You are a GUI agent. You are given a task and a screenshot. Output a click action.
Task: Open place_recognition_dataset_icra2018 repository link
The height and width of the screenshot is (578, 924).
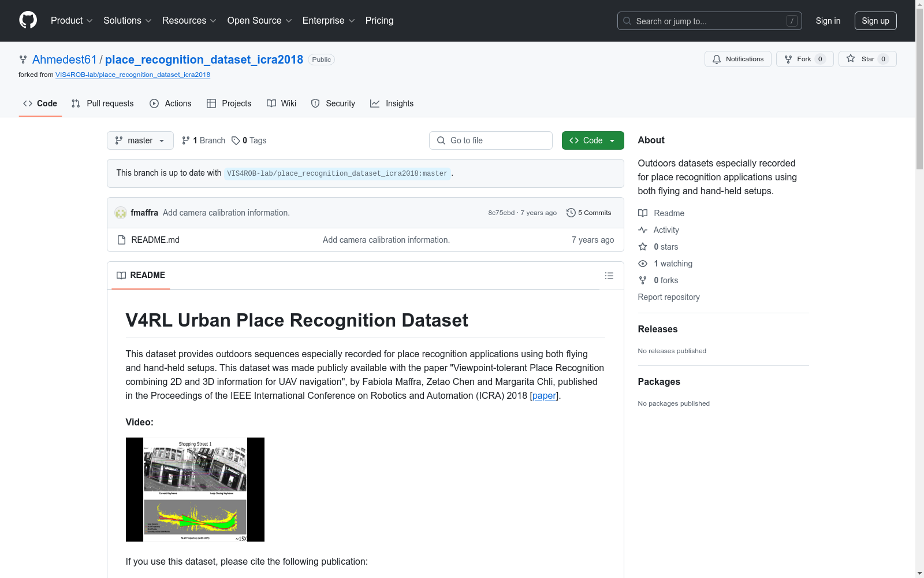204,60
